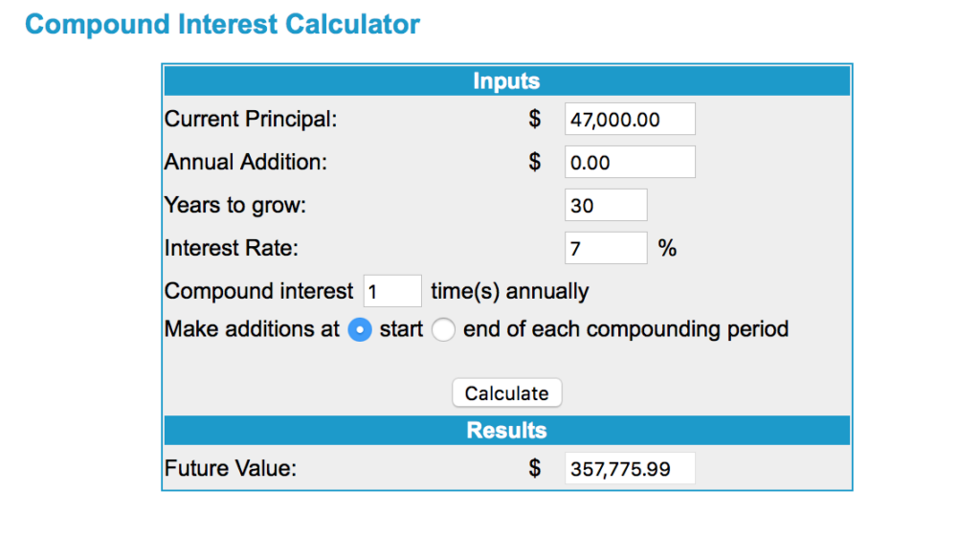Click the 'Annual Addition:' label

click(x=246, y=163)
